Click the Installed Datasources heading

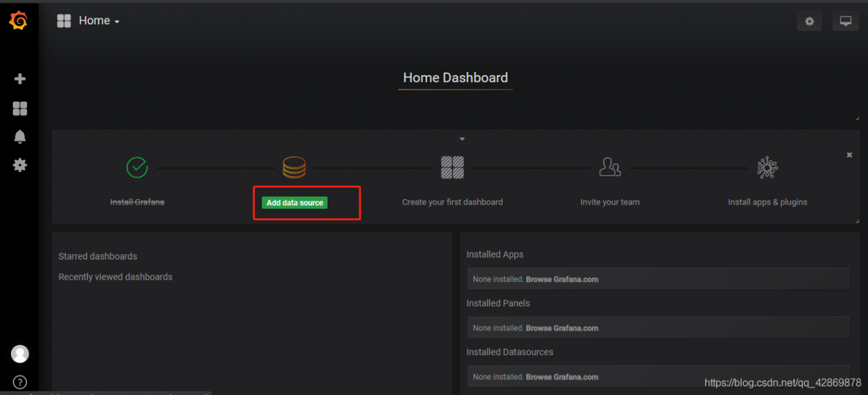point(510,352)
